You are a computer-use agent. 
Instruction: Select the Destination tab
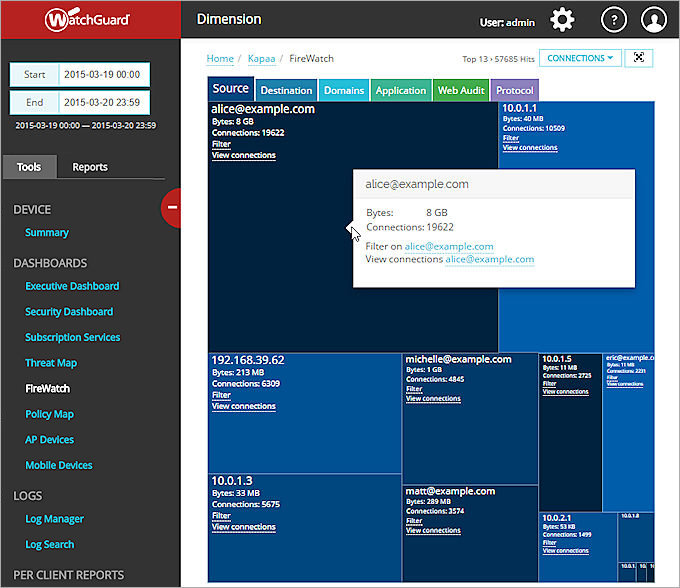286,90
